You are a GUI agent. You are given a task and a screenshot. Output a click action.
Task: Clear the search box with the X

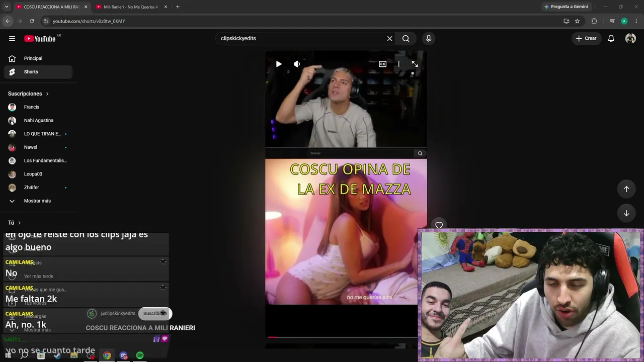pyautogui.click(x=389, y=39)
